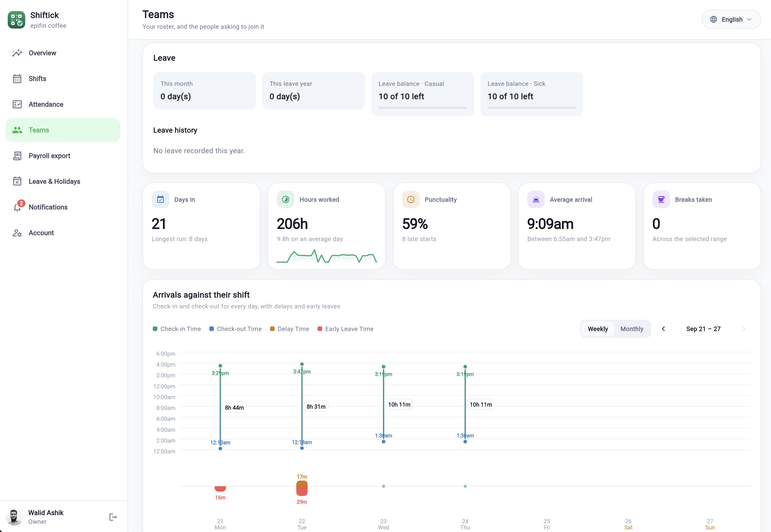
Task: Switch chart to Monthly view
Action: pos(632,329)
